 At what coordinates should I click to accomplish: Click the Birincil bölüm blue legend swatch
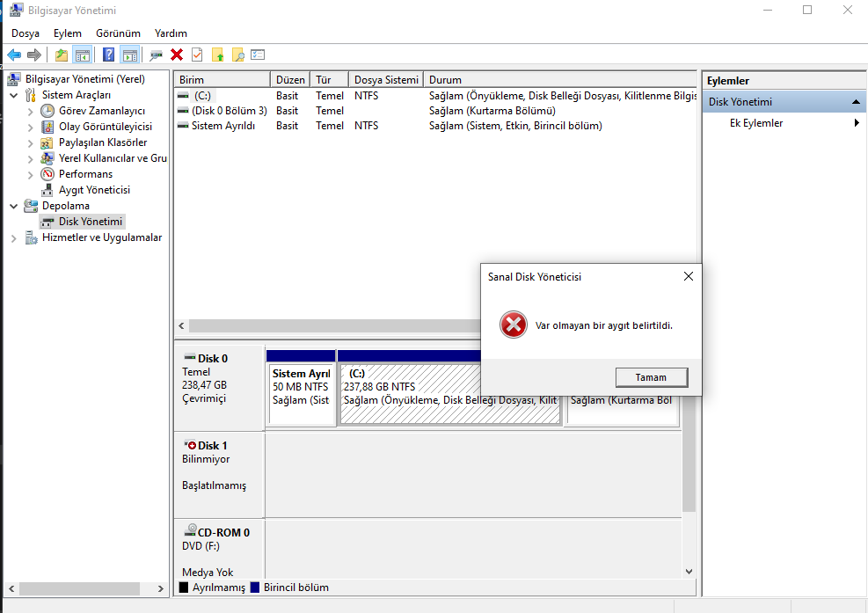click(x=255, y=587)
